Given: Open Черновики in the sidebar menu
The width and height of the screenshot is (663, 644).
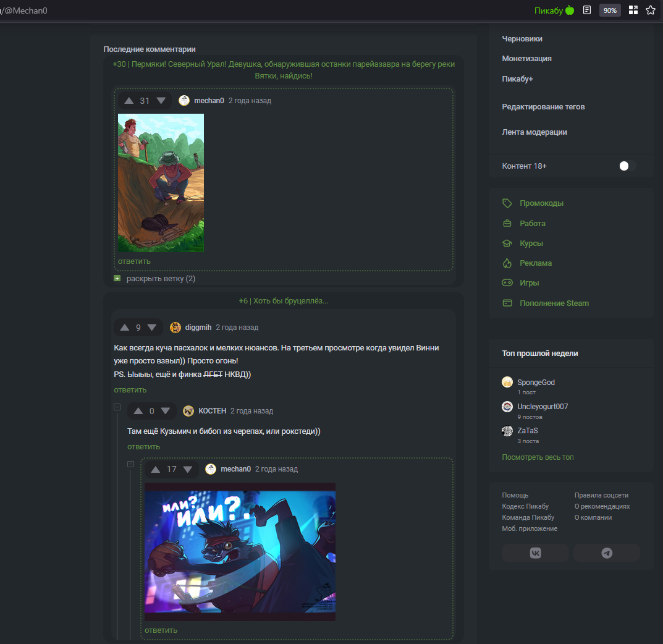Looking at the screenshot, I should (522, 38).
